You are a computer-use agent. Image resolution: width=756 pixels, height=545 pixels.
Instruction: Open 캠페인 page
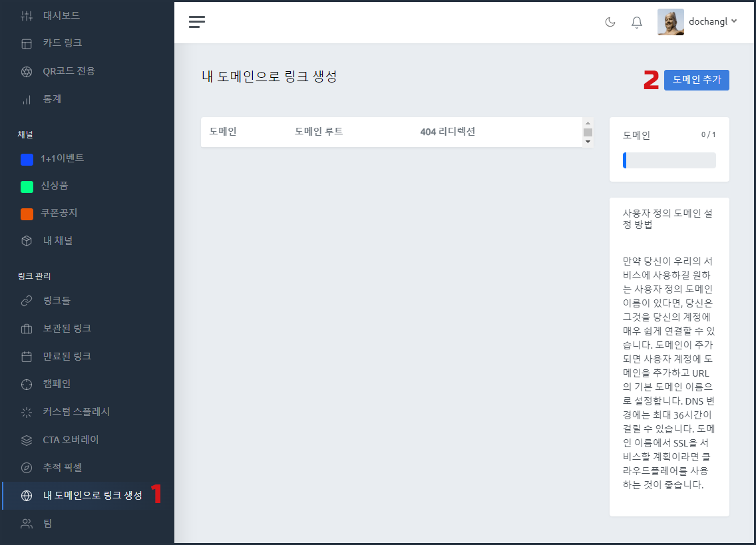[x=57, y=384]
